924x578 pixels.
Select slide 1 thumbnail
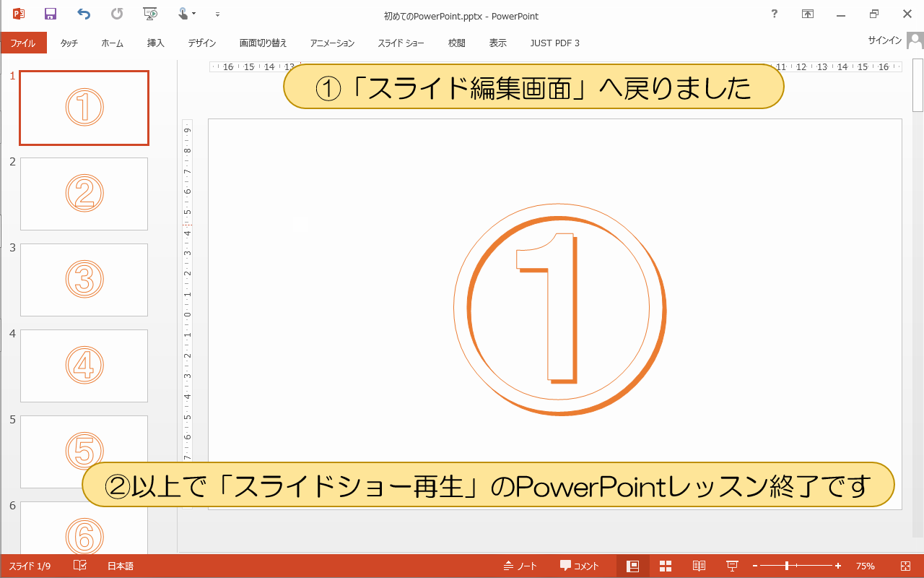coord(84,108)
